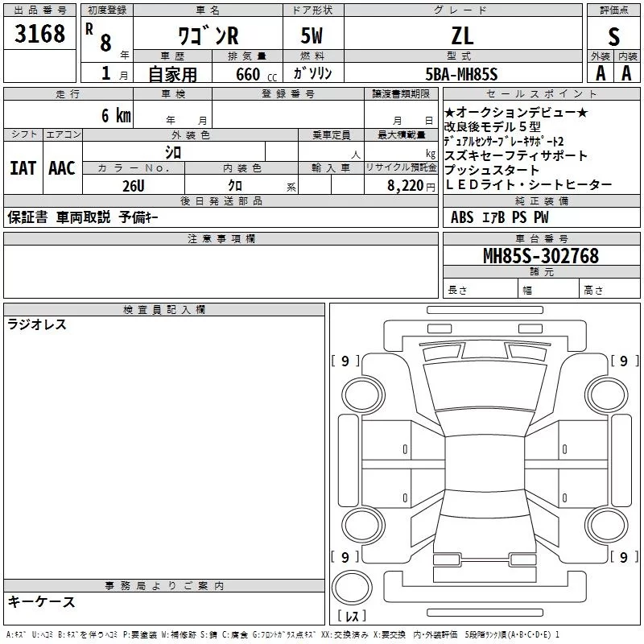Viewport: 644px width, 644px height.
Task: Select the overall evaluation score S
Action: pos(613,36)
